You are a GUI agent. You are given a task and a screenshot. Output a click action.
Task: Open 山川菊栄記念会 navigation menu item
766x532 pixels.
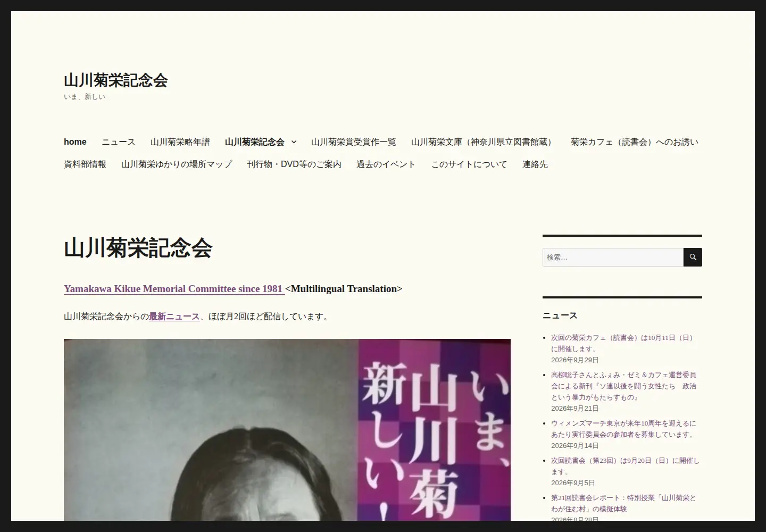click(255, 142)
